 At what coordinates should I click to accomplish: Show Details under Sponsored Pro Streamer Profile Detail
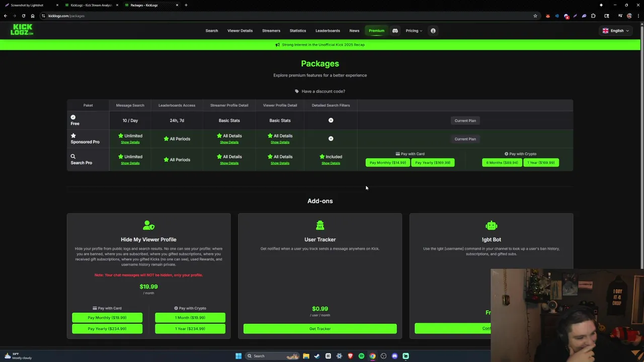229,142
